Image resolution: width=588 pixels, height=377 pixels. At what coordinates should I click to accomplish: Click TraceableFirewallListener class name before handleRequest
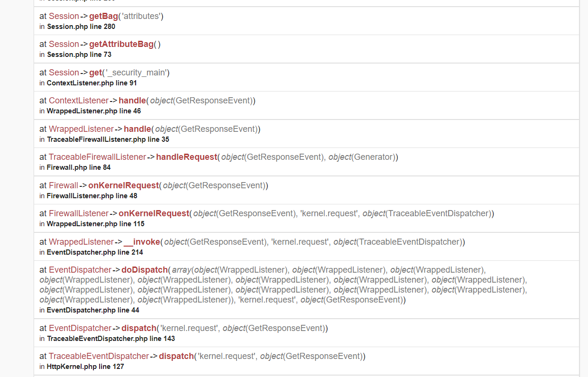[x=97, y=157]
